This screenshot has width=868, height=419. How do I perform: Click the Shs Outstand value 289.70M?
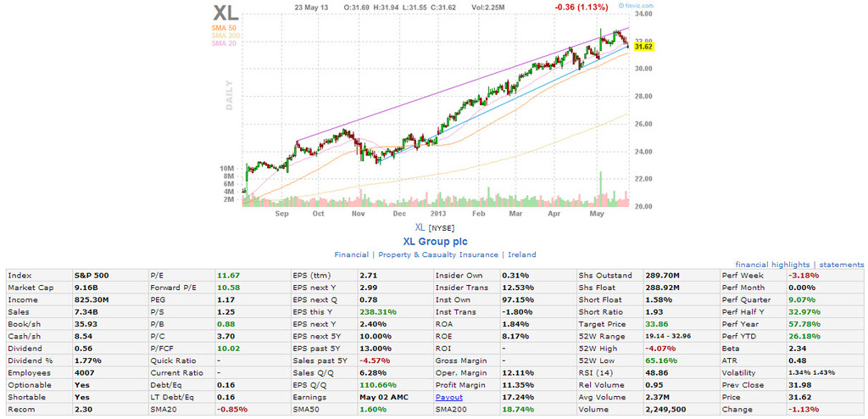click(662, 276)
